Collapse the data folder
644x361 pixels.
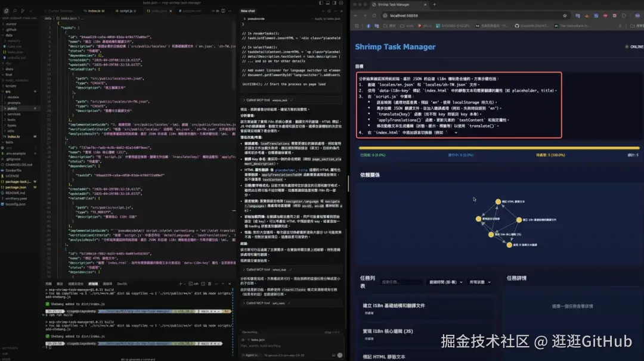click(x=8, y=35)
